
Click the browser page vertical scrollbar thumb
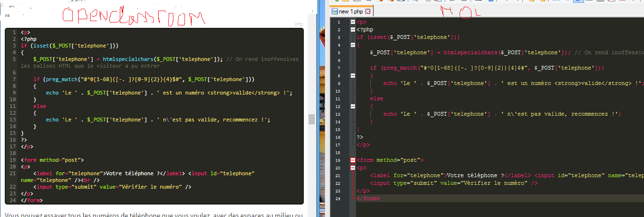pos(311,119)
